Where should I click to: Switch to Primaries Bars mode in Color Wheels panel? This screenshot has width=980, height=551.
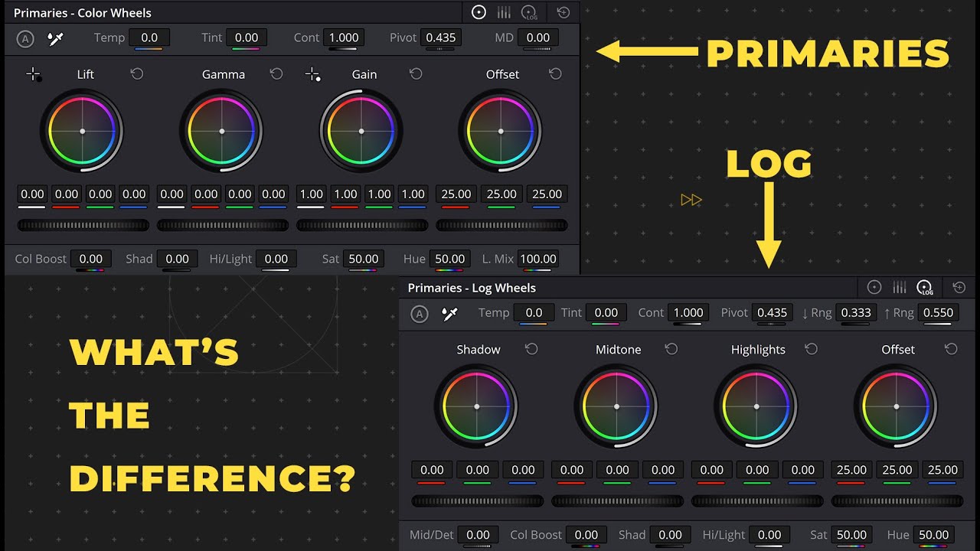coord(504,12)
